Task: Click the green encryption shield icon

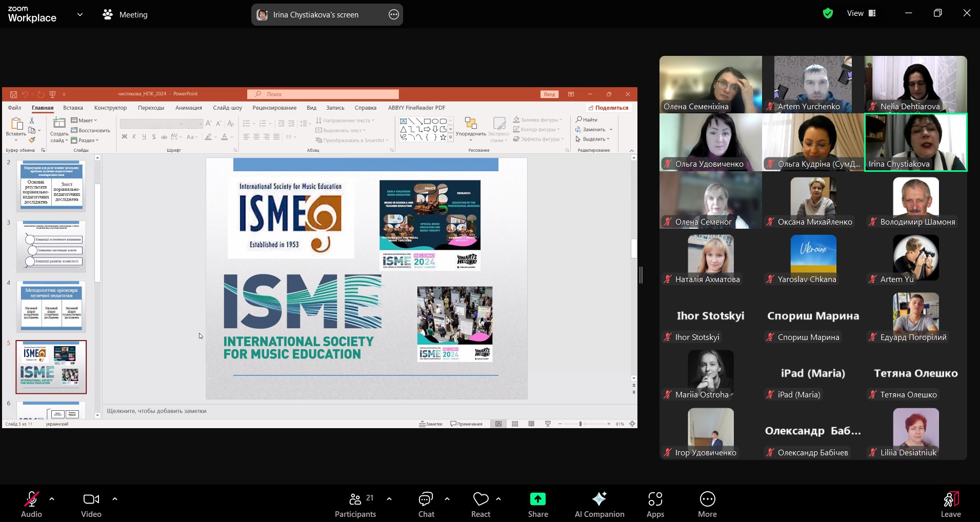Action: tap(828, 13)
